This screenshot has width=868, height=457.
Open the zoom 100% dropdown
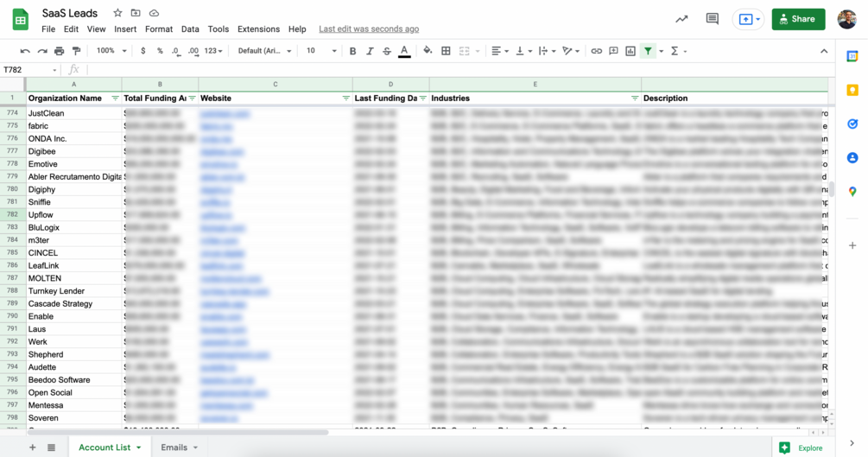111,51
